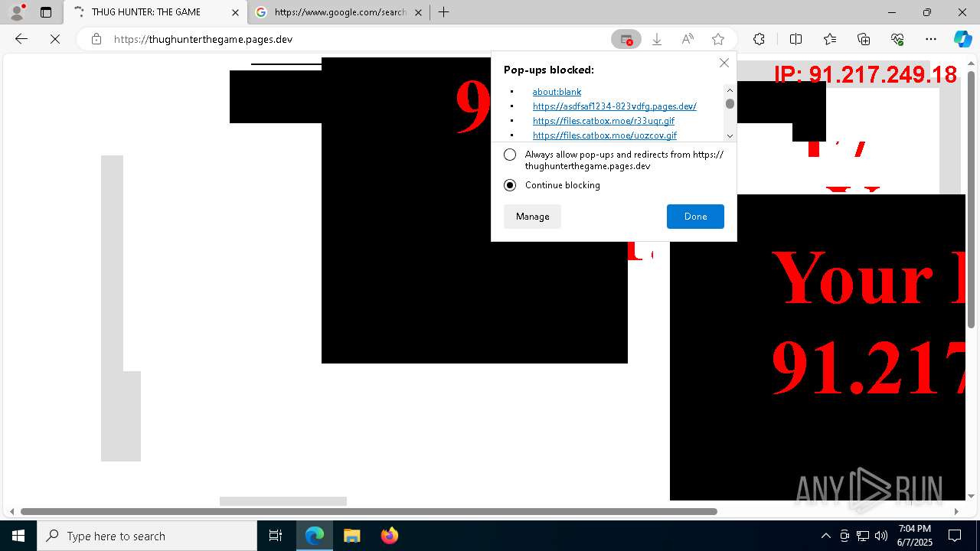Open the downloads icon in address bar
980x551 pixels.
click(x=657, y=39)
